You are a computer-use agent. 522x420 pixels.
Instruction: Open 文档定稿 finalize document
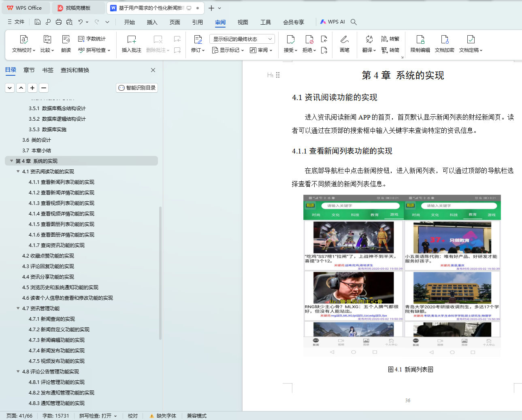pyautogui.click(x=471, y=44)
